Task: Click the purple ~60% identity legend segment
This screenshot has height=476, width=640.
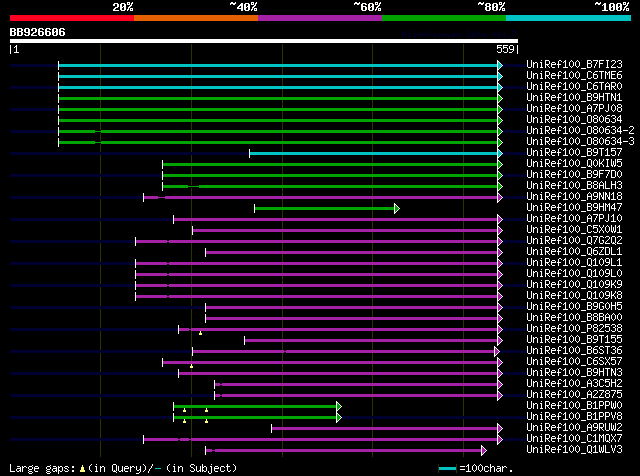Action: 320,18
